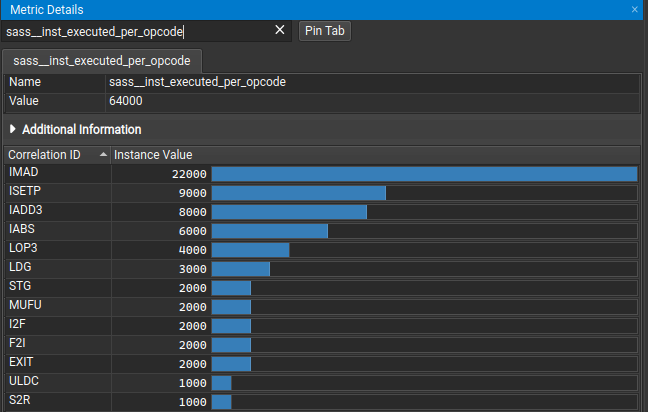Click the Pin Tab button

tap(325, 31)
